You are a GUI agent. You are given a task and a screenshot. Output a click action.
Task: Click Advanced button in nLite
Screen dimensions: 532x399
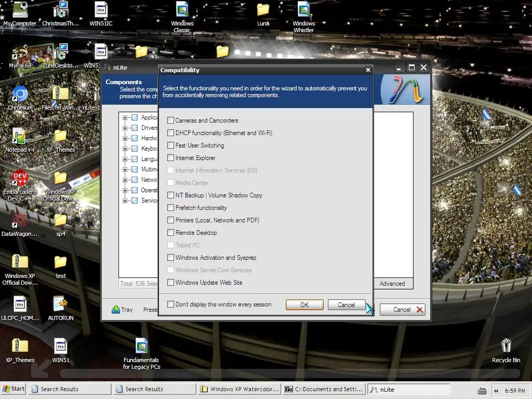(x=392, y=283)
